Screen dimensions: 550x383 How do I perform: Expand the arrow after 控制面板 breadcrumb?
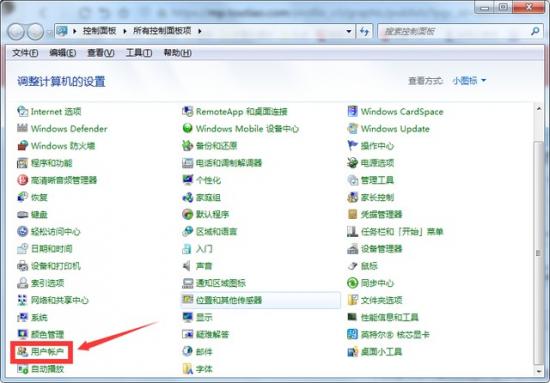(125, 31)
